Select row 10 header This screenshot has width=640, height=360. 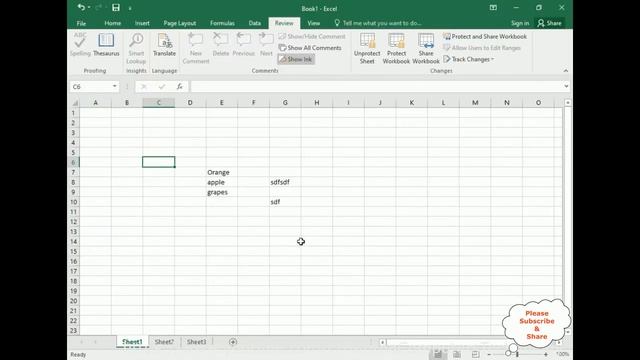click(x=73, y=202)
